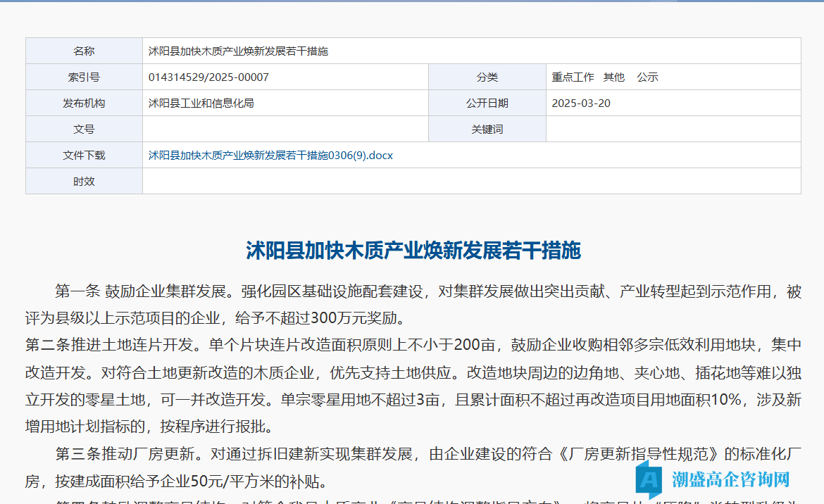Image resolution: width=824 pixels, height=504 pixels.
Task: Click the large blue article headline
Action: [x=413, y=251]
